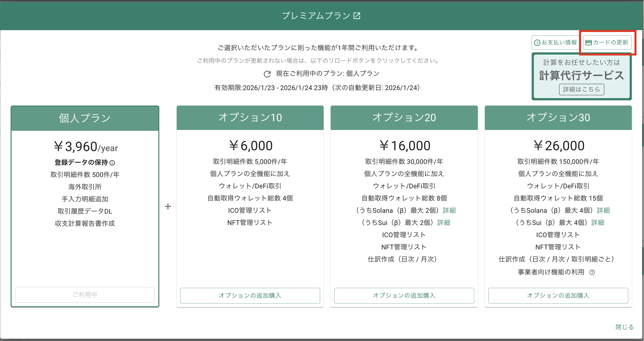Click 取引明細件数 500件/年 text

(x=85, y=175)
